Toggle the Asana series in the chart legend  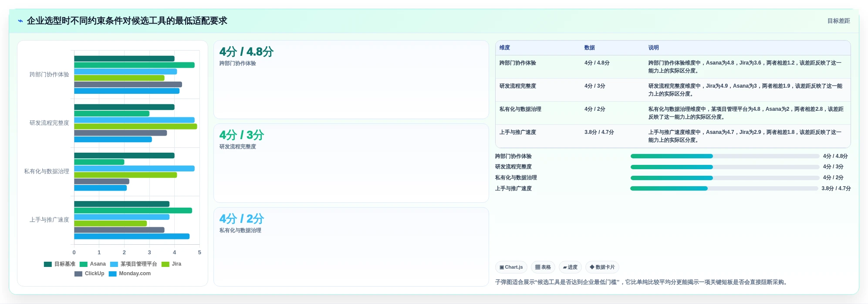click(x=93, y=264)
